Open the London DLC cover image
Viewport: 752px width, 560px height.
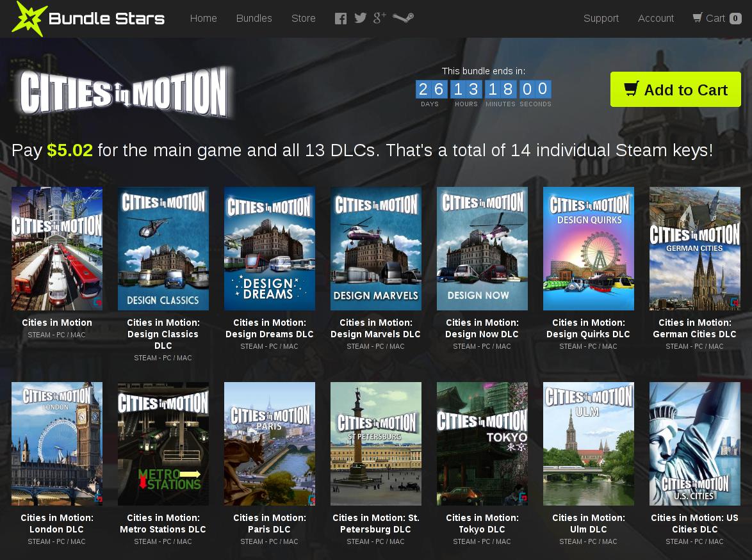57,444
